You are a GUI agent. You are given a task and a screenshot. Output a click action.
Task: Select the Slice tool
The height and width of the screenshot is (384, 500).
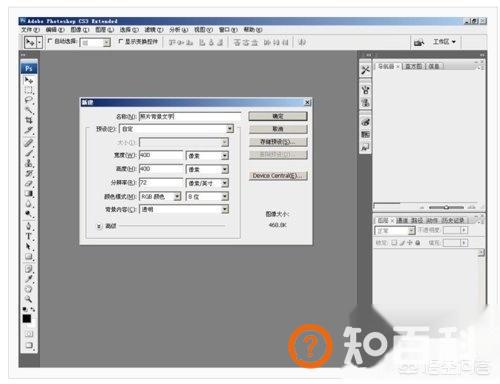pyautogui.click(x=29, y=130)
